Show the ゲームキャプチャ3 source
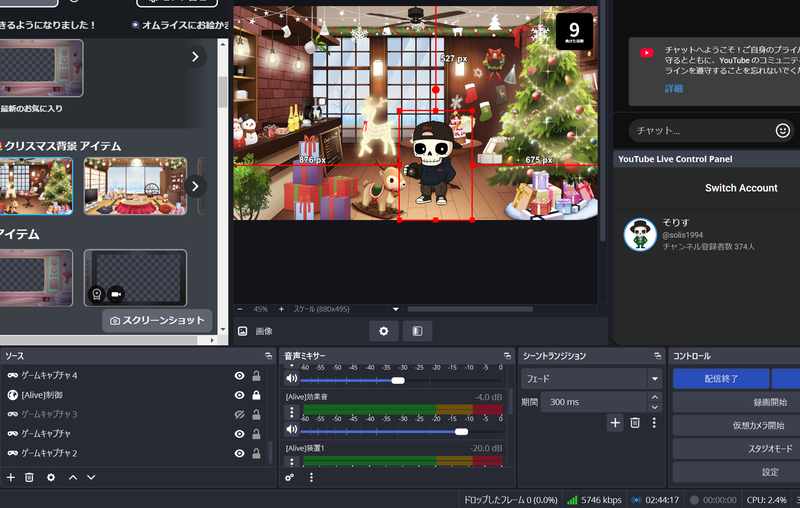 239,415
